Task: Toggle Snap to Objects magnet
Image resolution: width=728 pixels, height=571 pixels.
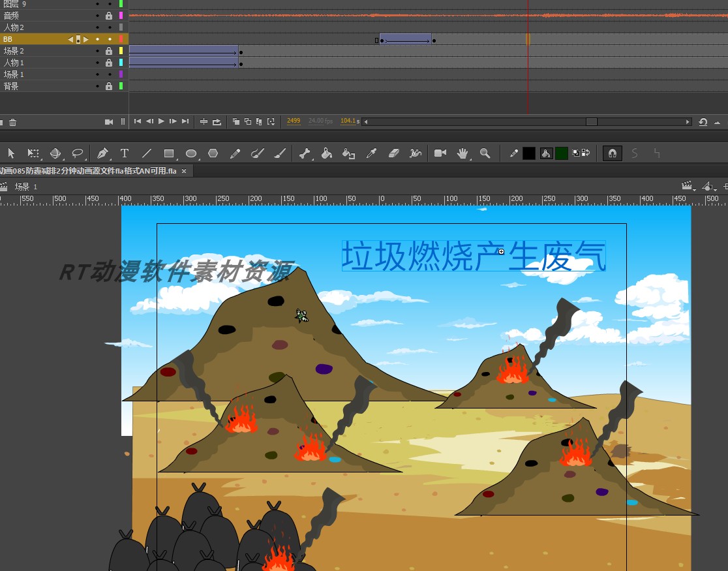Action: (x=613, y=153)
